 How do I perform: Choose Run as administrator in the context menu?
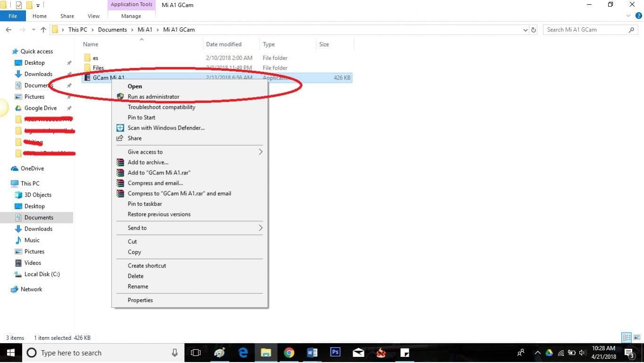click(x=190, y=96)
